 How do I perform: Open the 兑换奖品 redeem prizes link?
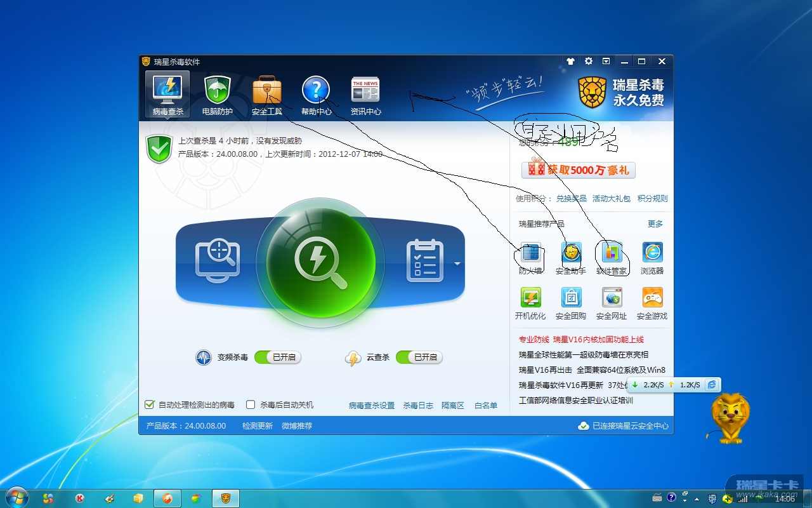pyautogui.click(x=572, y=199)
